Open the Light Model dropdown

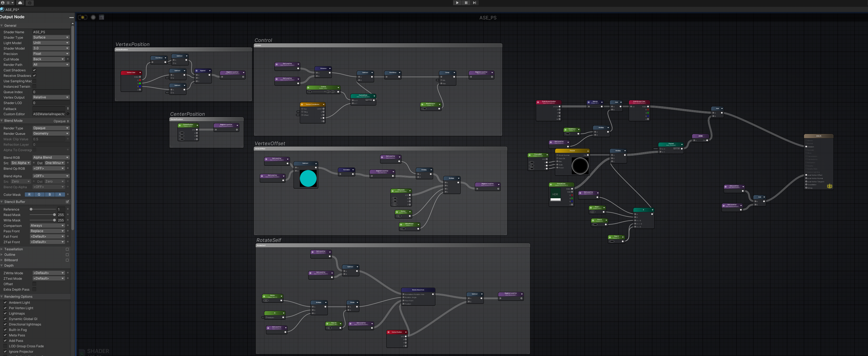click(x=51, y=43)
